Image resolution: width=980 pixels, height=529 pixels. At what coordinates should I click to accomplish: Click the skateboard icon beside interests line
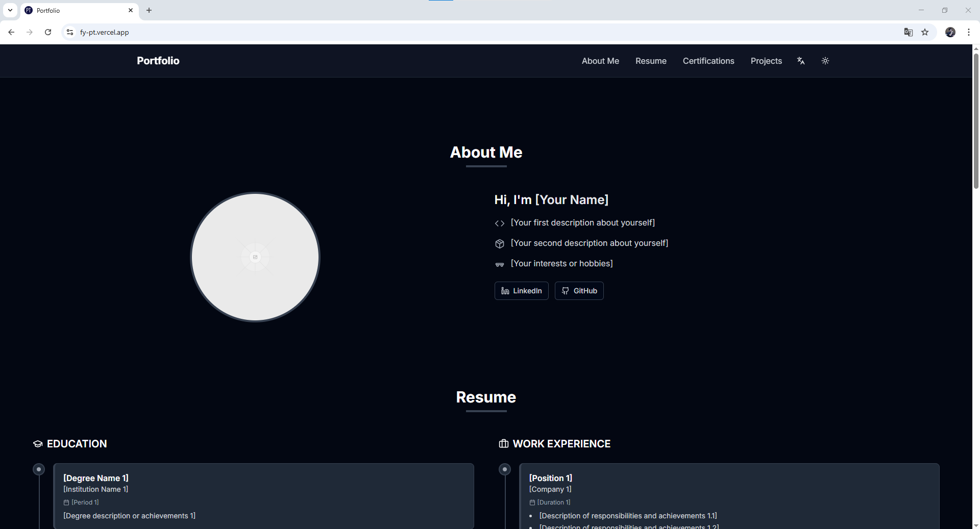pos(499,265)
